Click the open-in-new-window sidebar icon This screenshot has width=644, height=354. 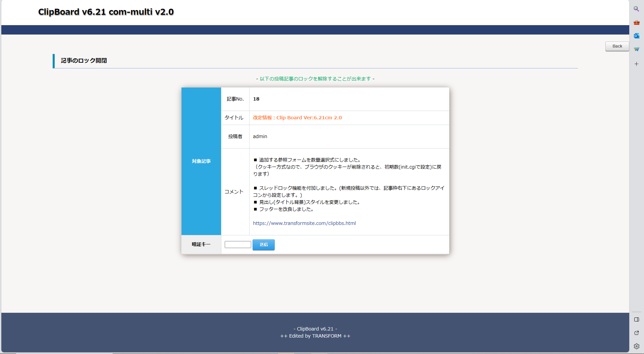pos(636,333)
